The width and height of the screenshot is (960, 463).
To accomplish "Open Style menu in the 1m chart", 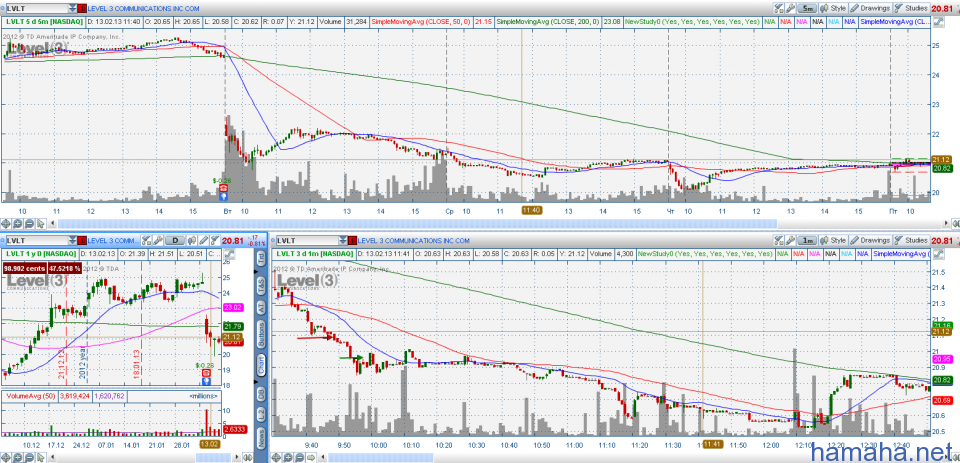I will [x=833, y=241].
